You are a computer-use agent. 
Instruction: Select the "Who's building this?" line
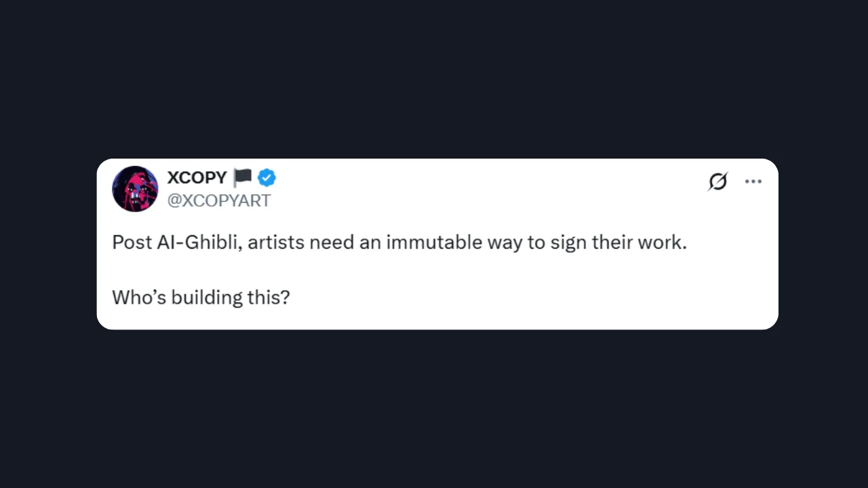(201, 298)
